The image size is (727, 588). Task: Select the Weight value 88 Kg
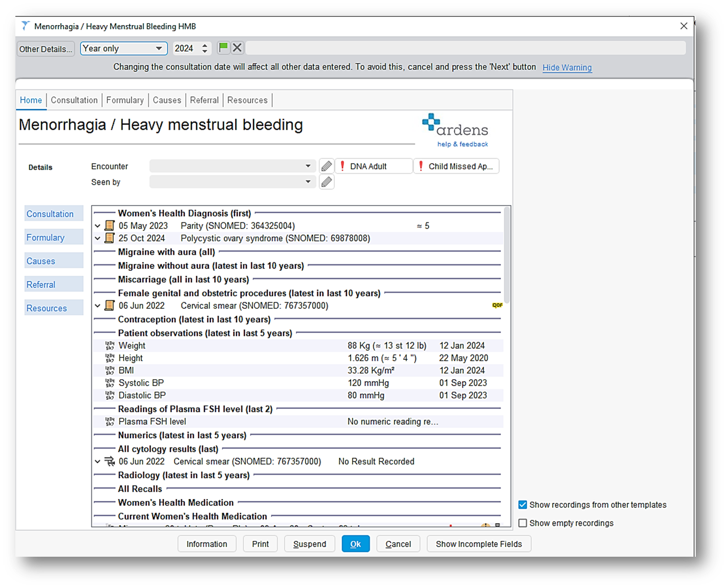click(387, 345)
